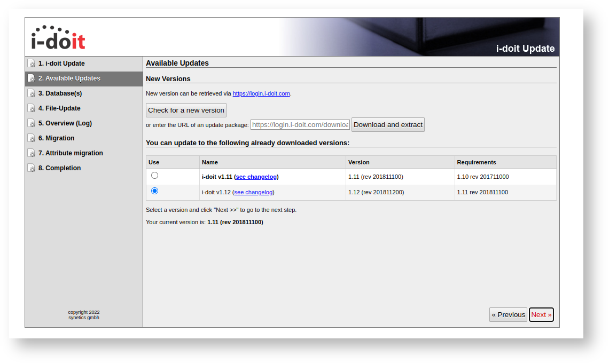The height and width of the screenshot is (364, 609).
Task: Focus the update package URL field
Action: click(300, 124)
